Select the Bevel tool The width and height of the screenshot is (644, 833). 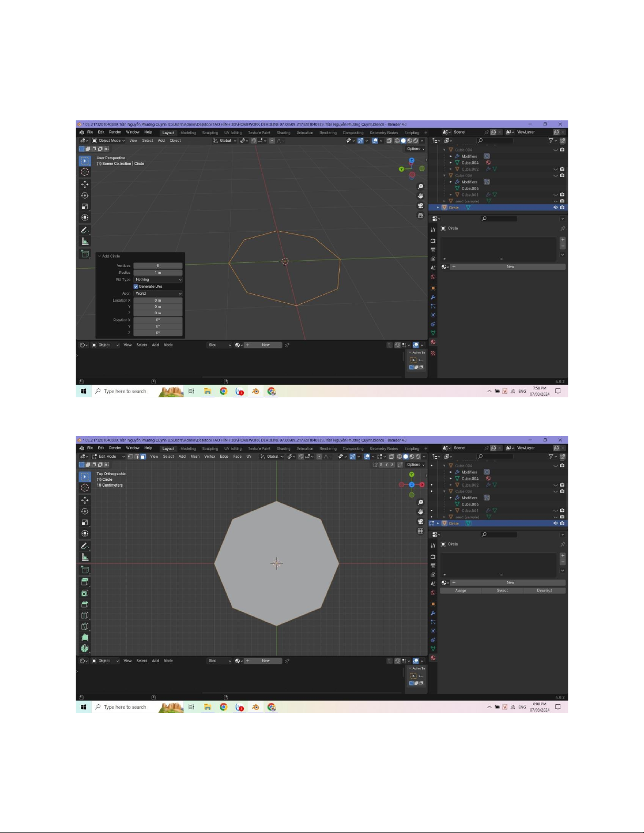tap(85, 604)
